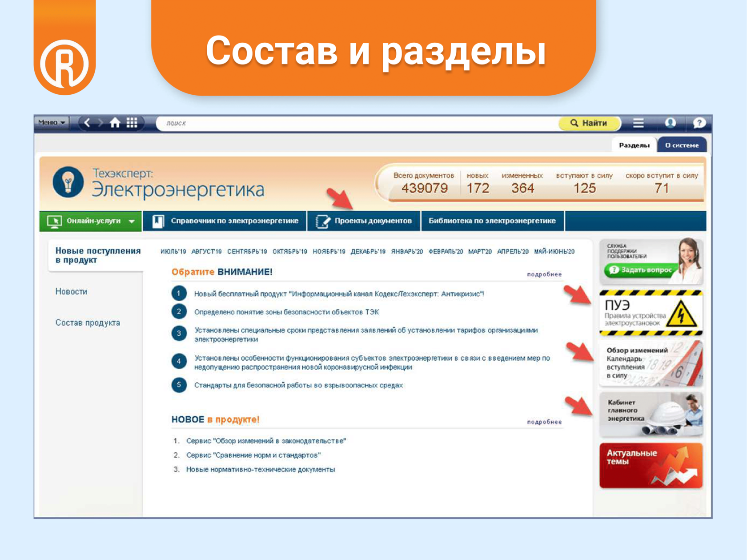The width and height of the screenshot is (747, 560).
Task: Open the hamburger list icon
Action: 639,123
